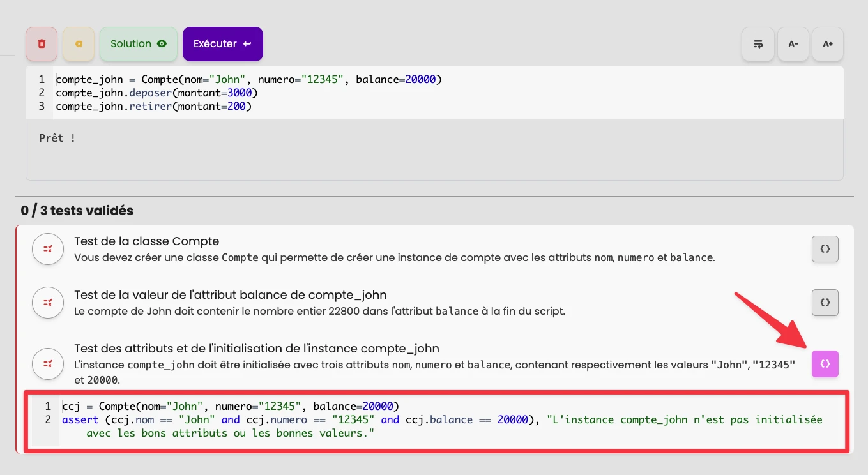The image size is (868, 475).
Task: Increase editor font size with A+ icon
Action: (828, 43)
